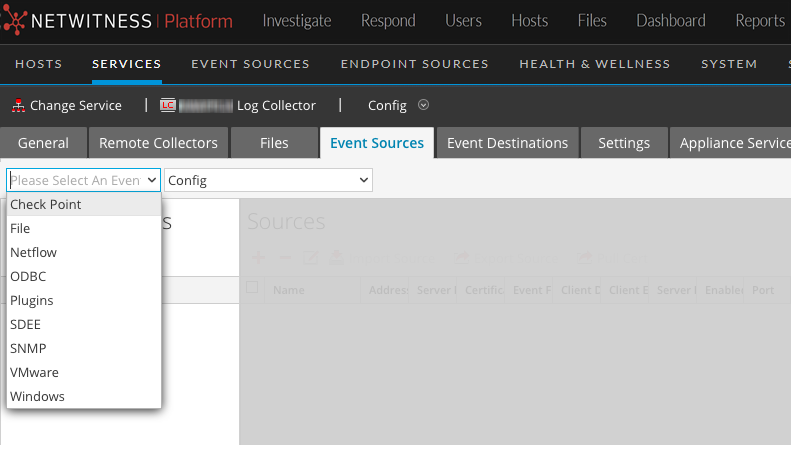Expand the Config circled arrow menu
This screenshot has width=791, height=464.
click(423, 105)
